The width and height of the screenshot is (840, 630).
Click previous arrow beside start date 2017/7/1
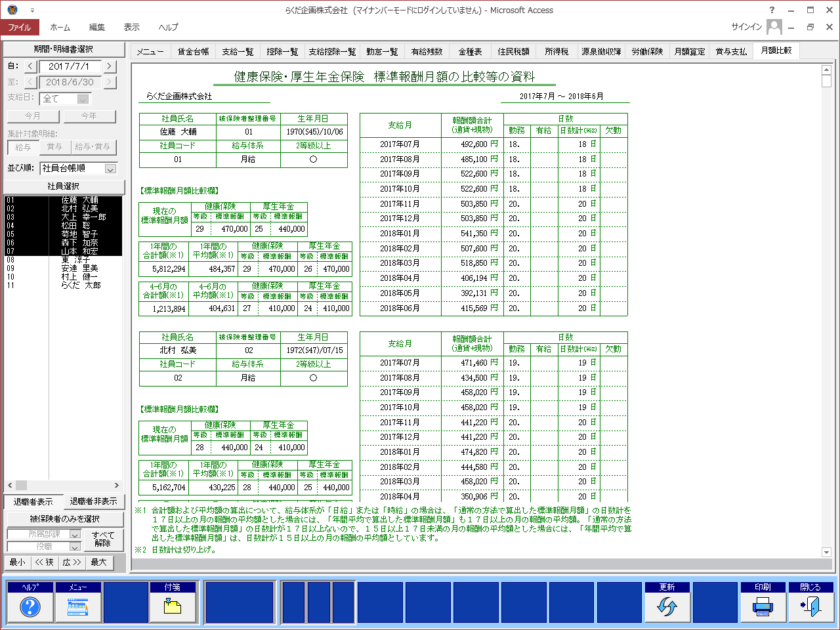click(31, 66)
